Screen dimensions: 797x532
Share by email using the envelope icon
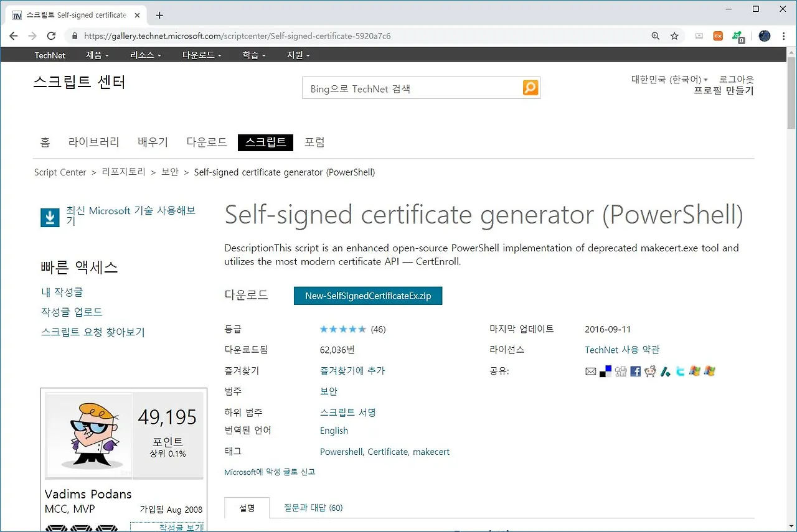(x=591, y=371)
